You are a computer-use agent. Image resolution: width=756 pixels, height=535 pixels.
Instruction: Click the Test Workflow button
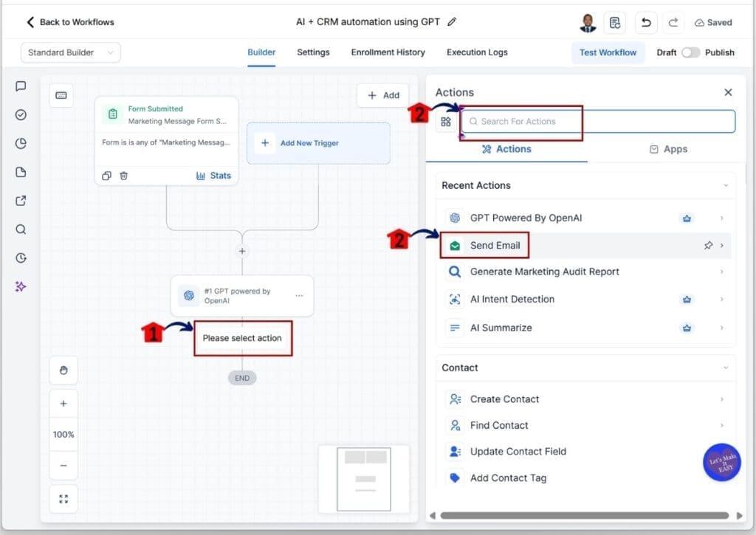(608, 52)
